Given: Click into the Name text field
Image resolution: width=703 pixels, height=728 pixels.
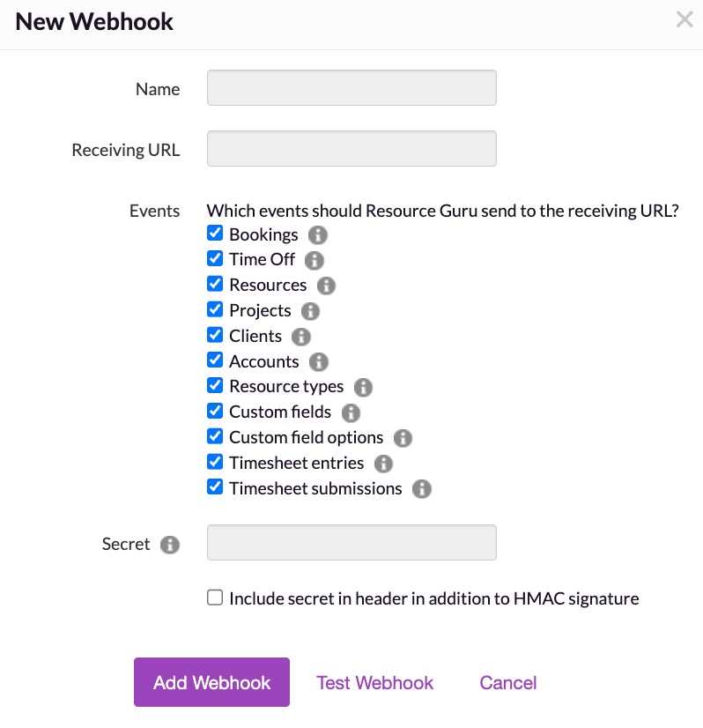Looking at the screenshot, I should (351, 88).
